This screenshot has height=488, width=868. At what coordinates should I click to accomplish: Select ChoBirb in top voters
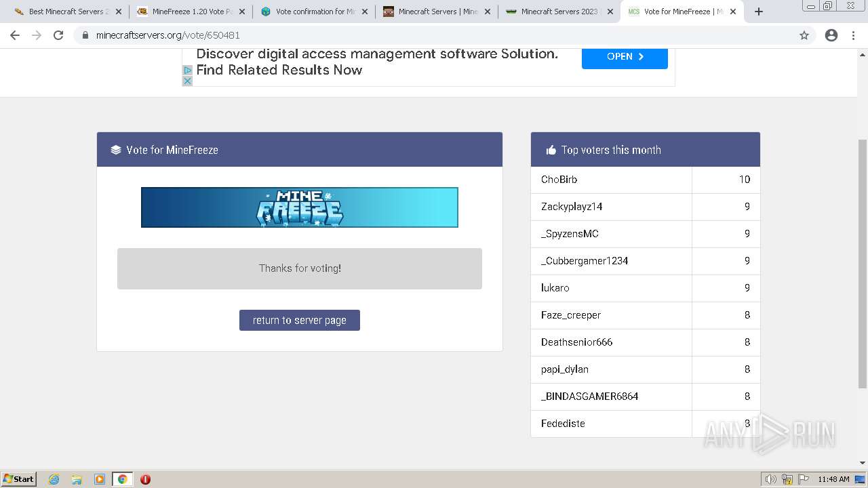559,180
